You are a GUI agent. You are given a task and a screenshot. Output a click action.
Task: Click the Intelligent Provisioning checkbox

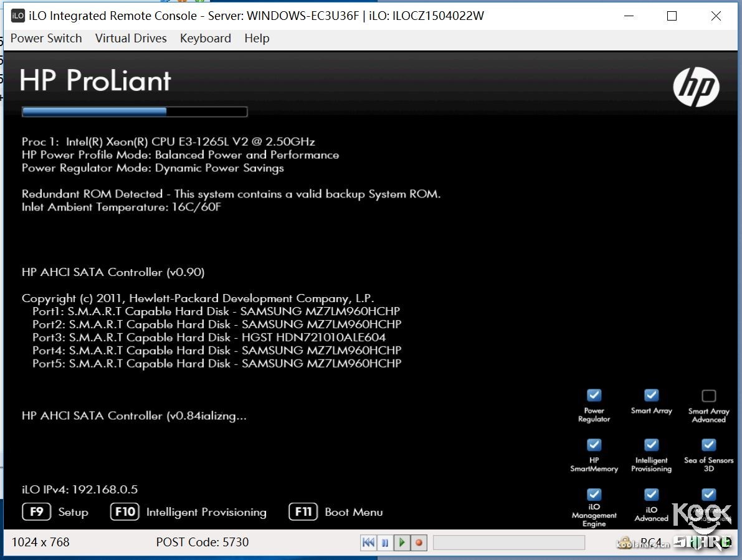click(651, 445)
